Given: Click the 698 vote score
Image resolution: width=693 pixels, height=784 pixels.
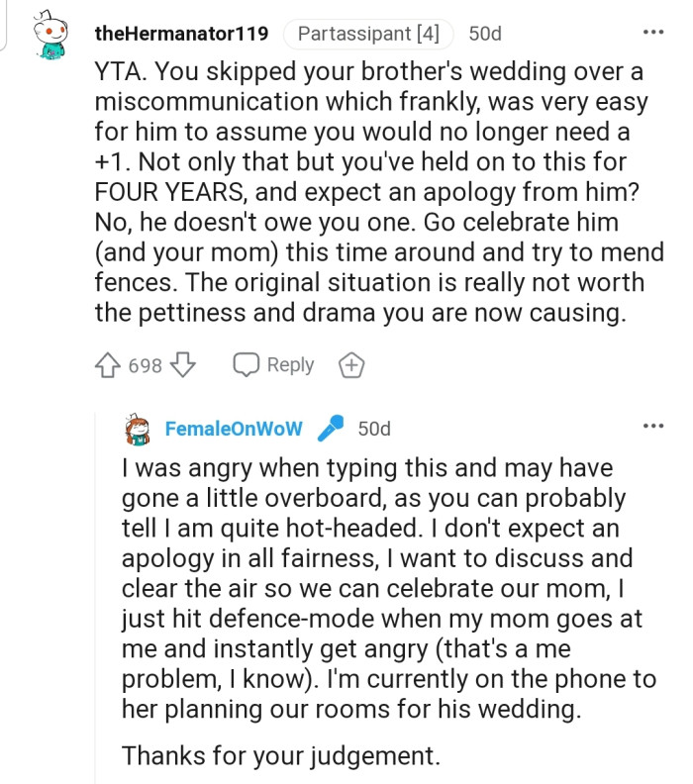Looking at the screenshot, I should coord(145,365).
